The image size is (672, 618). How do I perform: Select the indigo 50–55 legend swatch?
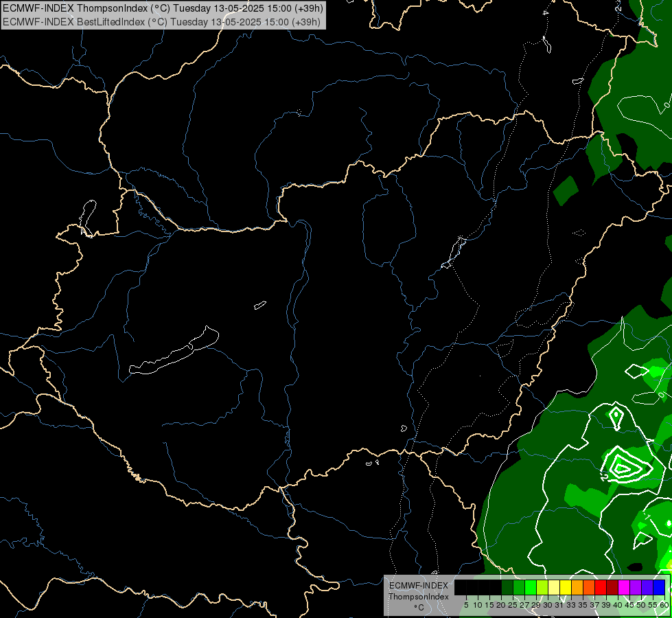647,587
